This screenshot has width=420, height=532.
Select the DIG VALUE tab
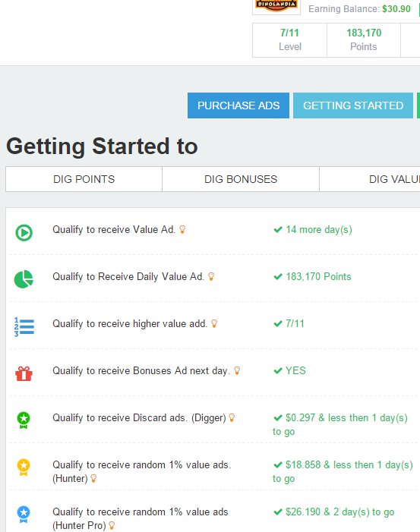coord(370,179)
